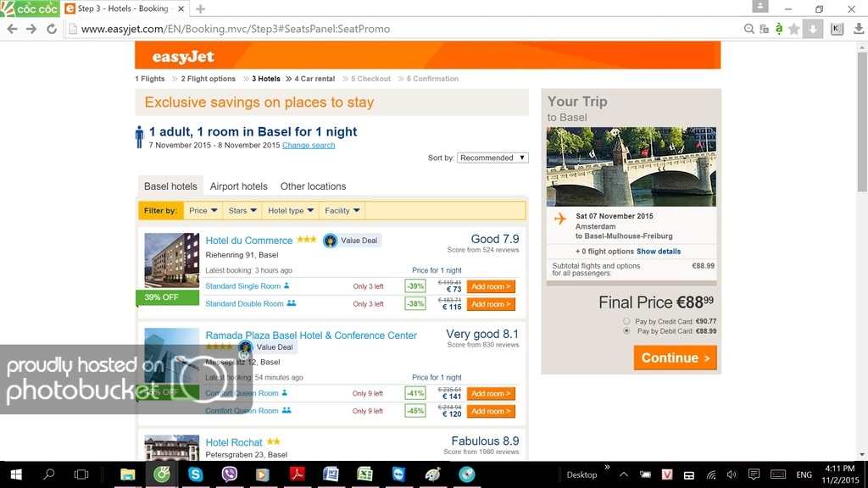
Task: Switch to the Other locations tab
Action: click(x=313, y=186)
